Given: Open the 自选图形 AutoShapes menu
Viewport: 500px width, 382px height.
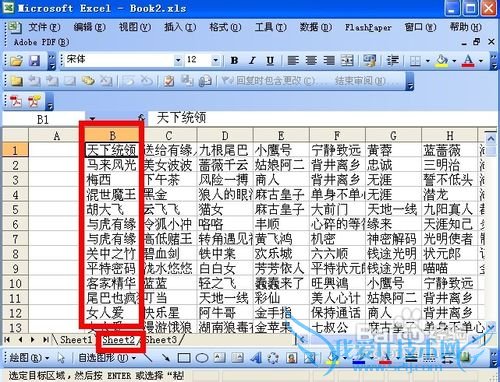Looking at the screenshot, I should (107, 358).
